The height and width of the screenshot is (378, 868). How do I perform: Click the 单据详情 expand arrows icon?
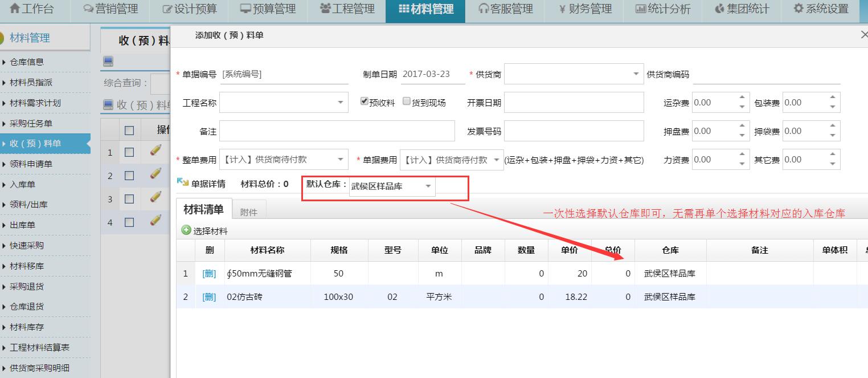(x=183, y=183)
